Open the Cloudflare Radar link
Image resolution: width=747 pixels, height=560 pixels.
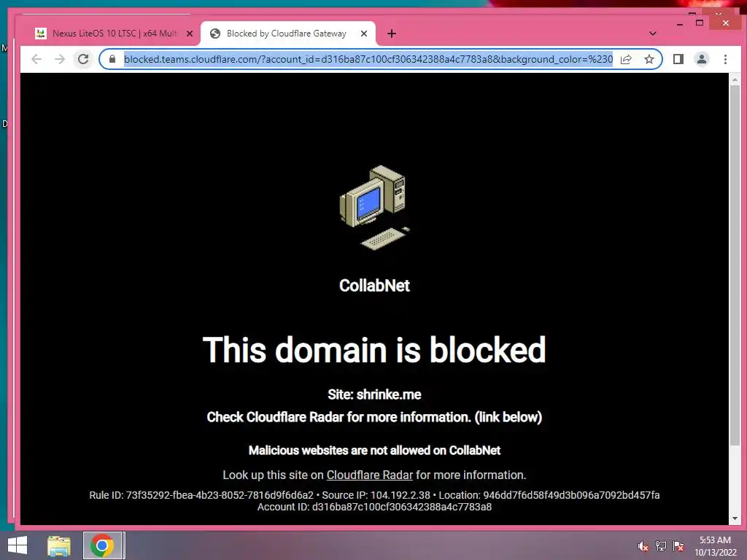point(370,475)
